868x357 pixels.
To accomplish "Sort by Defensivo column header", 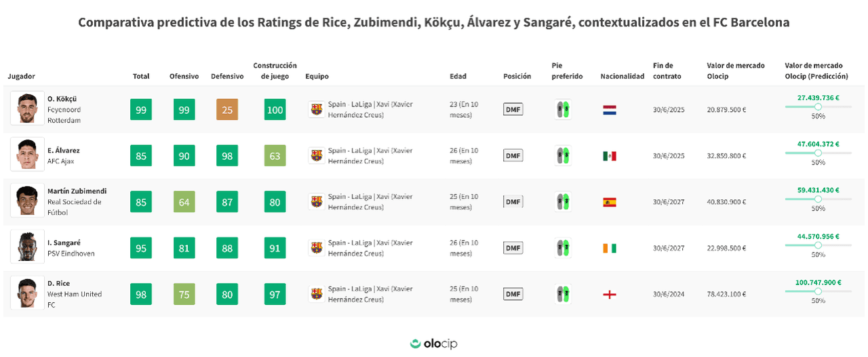I will 227,77.
